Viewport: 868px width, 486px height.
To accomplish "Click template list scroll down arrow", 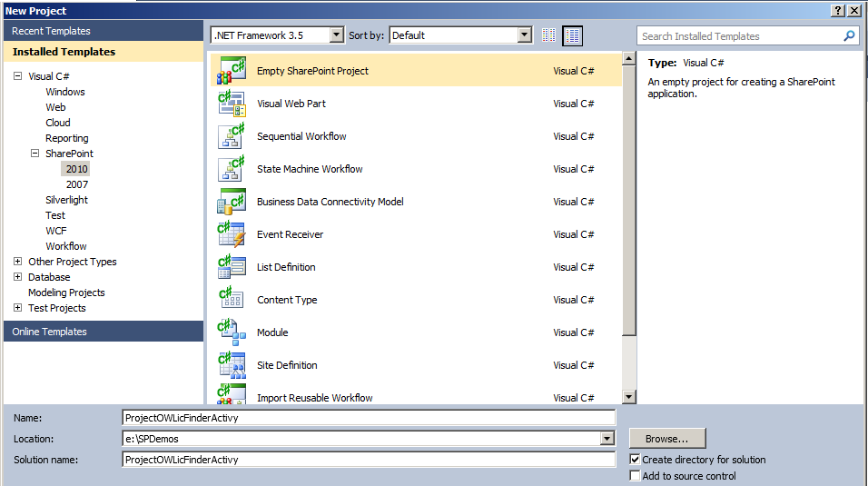I will 629,397.
